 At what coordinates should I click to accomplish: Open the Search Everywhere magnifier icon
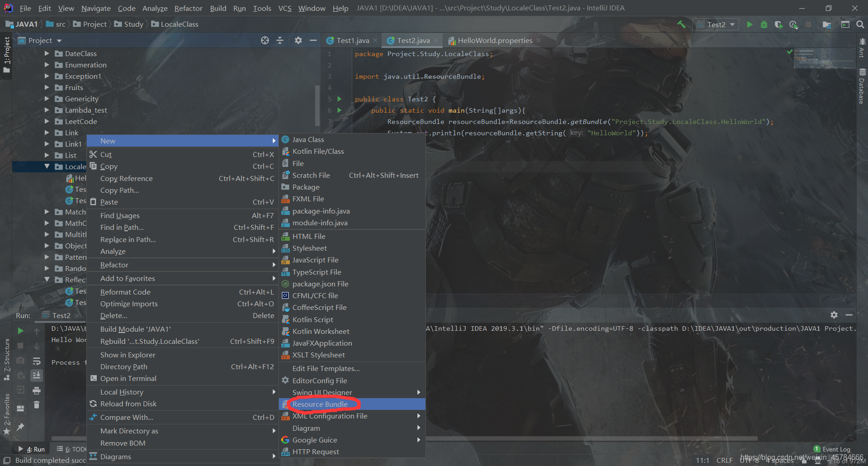click(860, 24)
